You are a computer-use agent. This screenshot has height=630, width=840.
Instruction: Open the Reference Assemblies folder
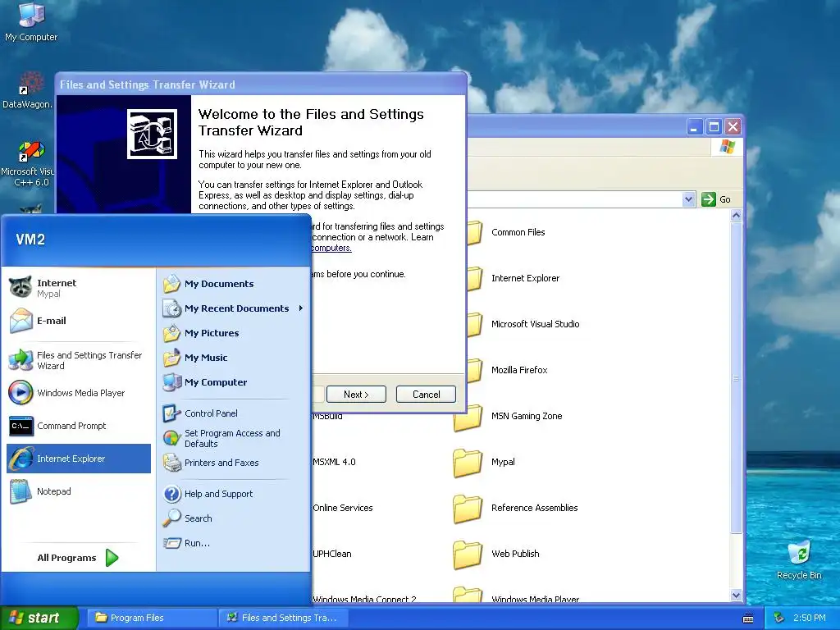coord(515,509)
